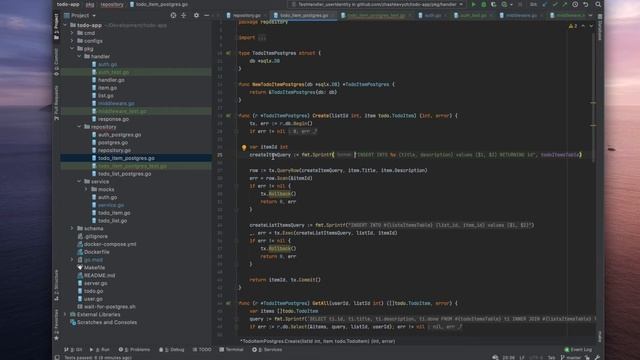Open the warnings indicator showing 2

573,26
